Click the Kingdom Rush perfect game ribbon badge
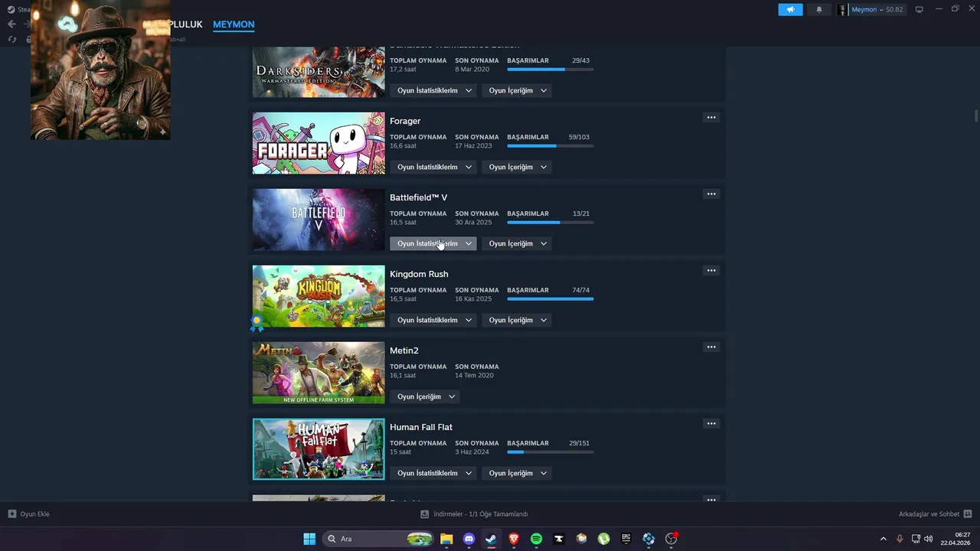This screenshot has height=551, width=980. pyautogui.click(x=256, y=324)
